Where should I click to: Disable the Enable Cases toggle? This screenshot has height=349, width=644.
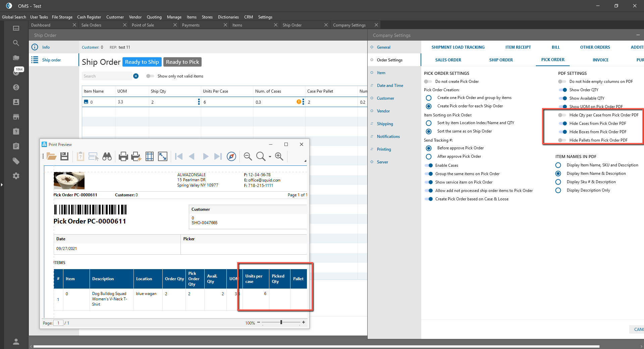click(429, 165)
